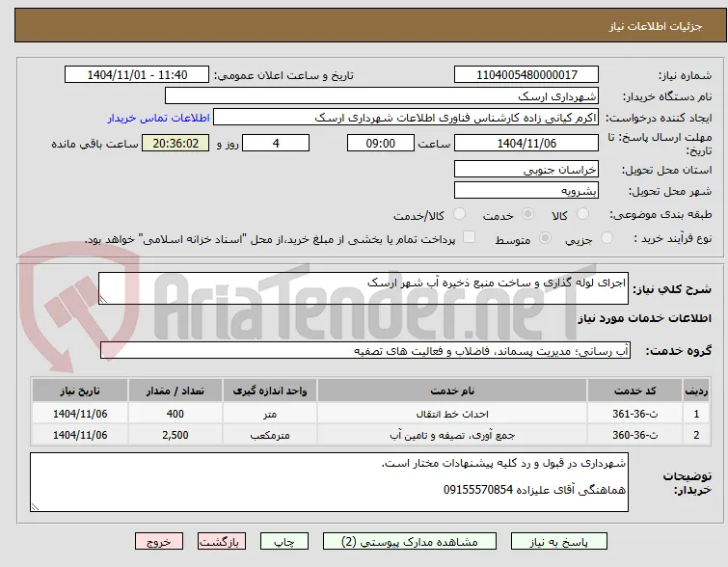728x567 pixels.
Task: Click the need number field 1104005480000017
Action: pos(526,75)
